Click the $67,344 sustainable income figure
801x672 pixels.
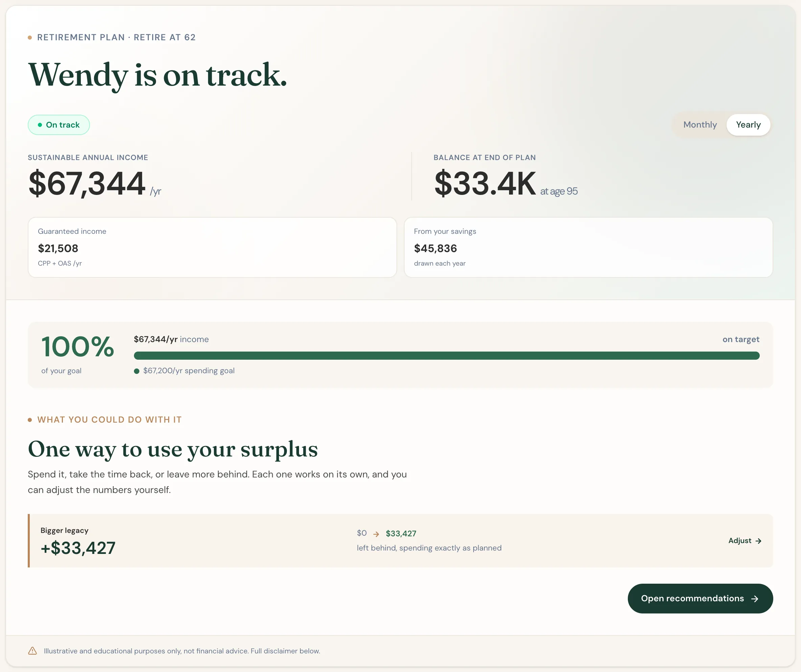[87, 183]
